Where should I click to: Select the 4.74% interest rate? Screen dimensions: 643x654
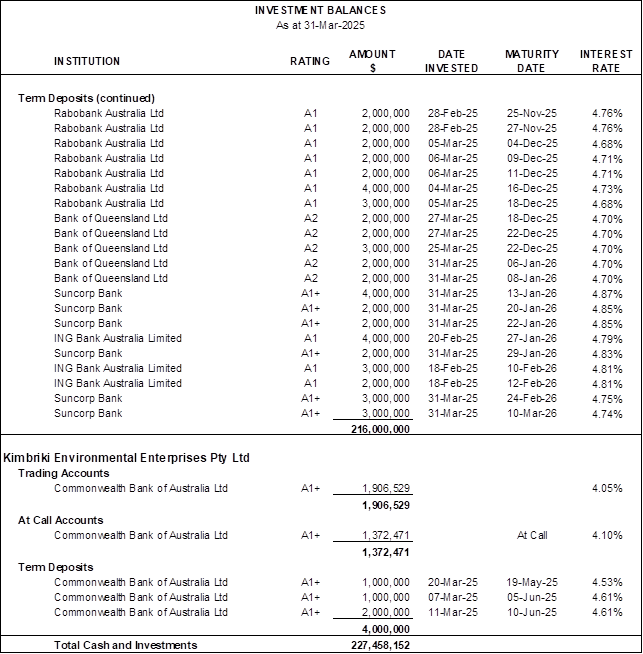(607, 415)
